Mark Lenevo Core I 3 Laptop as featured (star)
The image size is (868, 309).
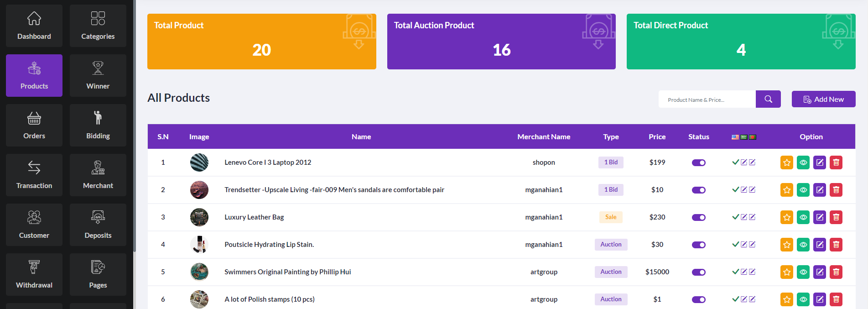787,162
